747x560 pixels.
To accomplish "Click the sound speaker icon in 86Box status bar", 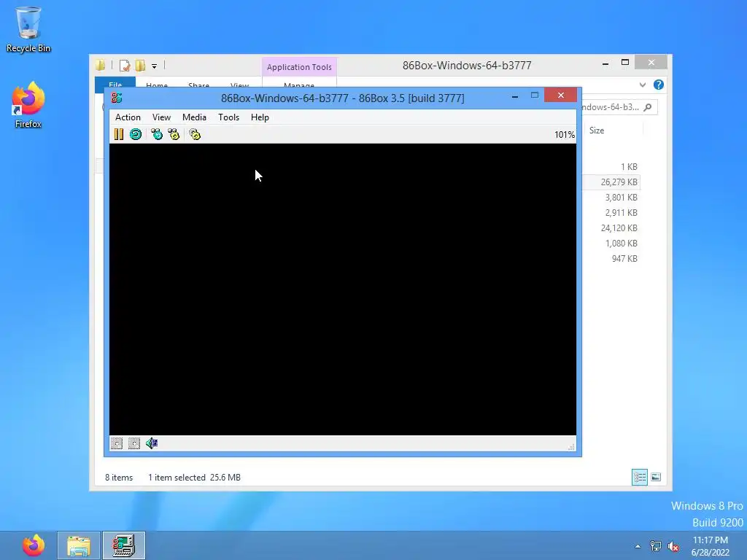I will (152, 443).
